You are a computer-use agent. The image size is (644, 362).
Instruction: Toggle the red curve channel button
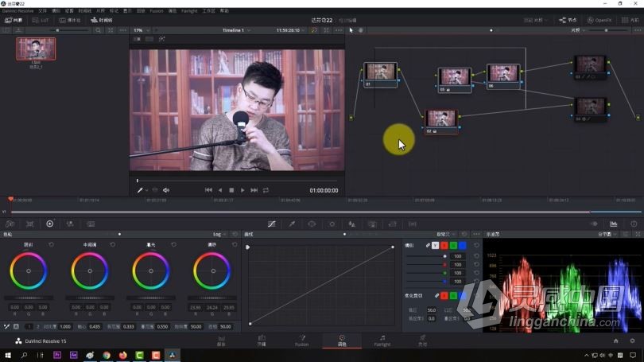(444, 245)
